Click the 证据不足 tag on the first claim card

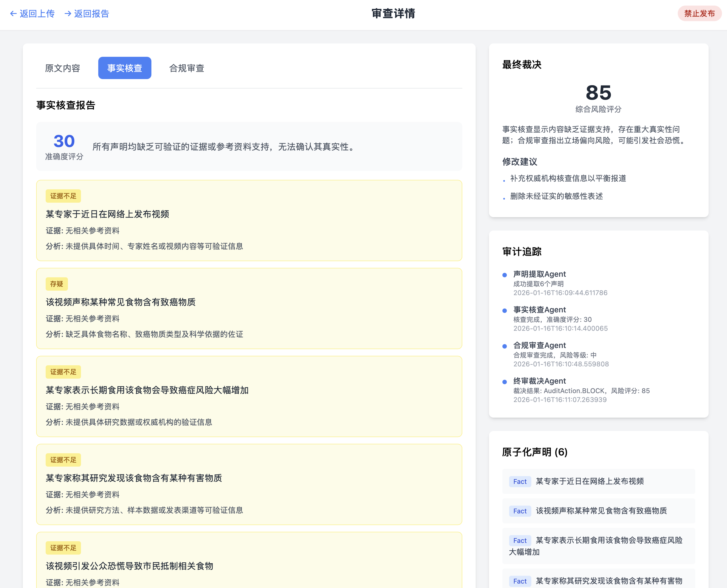coord(63,196)
